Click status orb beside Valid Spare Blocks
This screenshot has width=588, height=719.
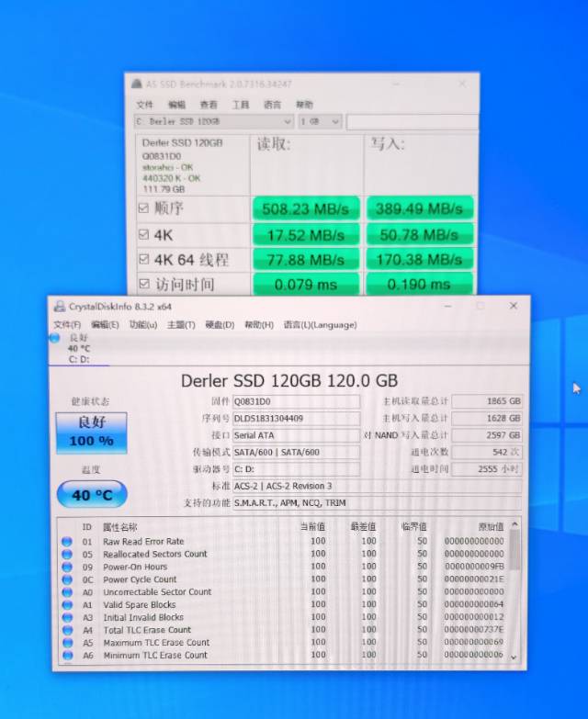pos(66,605)
